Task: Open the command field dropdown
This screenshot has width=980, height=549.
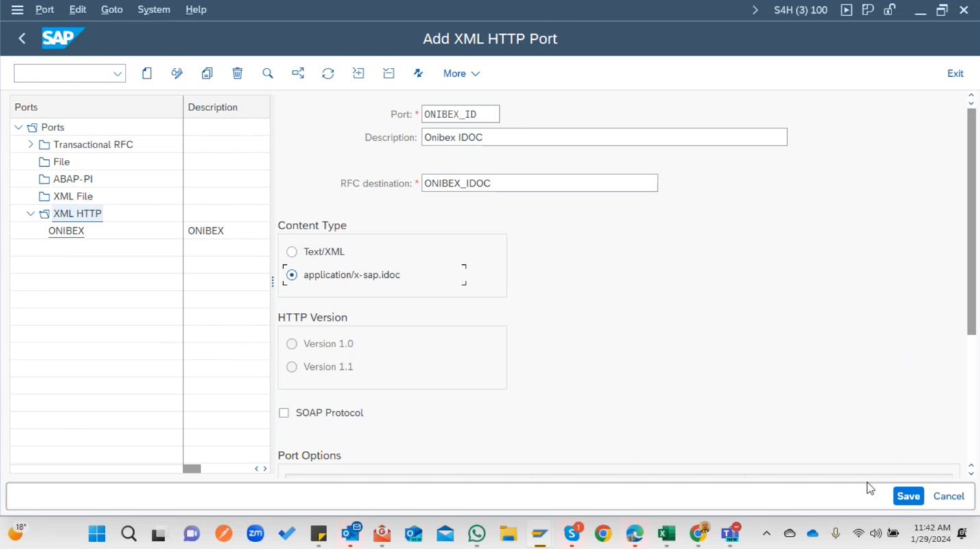Action: click(x=117, y=73)
